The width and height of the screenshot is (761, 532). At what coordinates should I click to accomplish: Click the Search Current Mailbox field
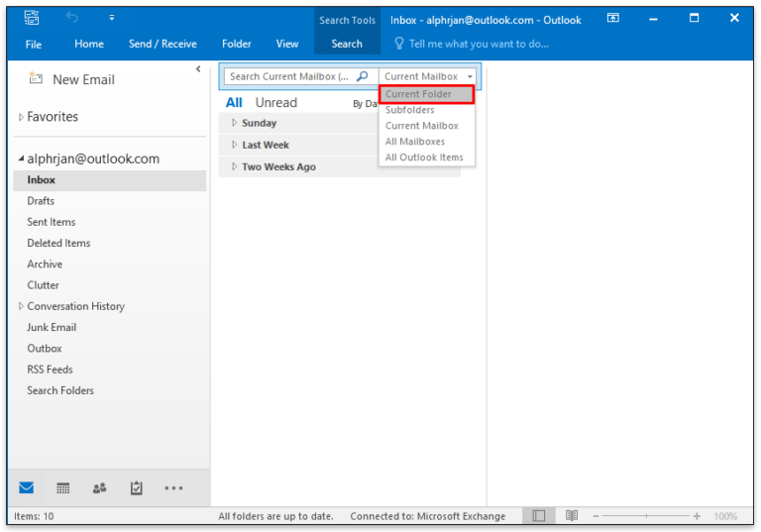pyautogui.click(x=289, y=76)
